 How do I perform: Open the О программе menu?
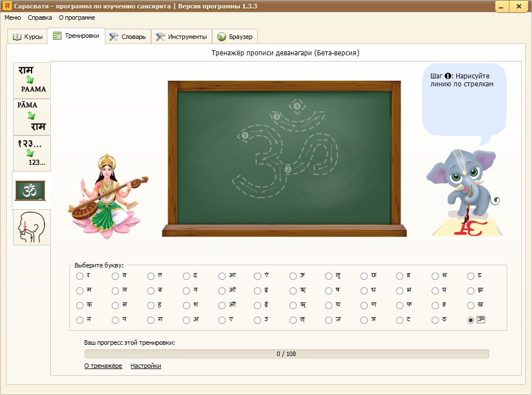coord(77,17)
